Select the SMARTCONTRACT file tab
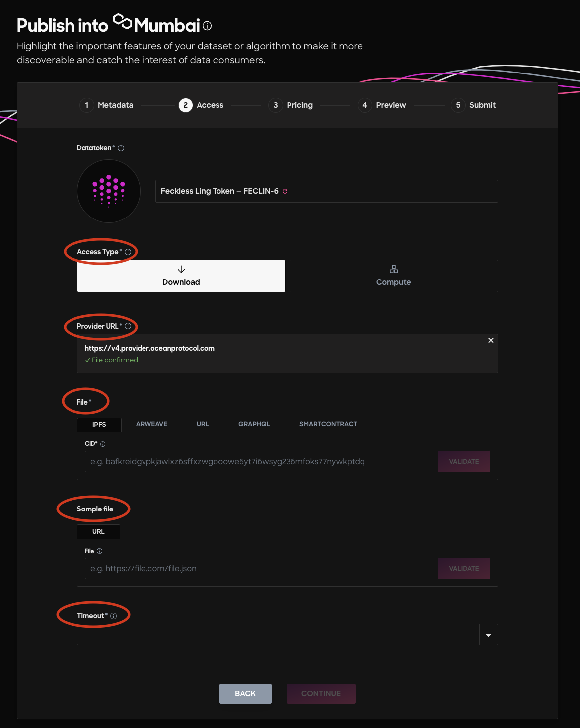Screen dimensions: 580x728 tap(328, 424)
